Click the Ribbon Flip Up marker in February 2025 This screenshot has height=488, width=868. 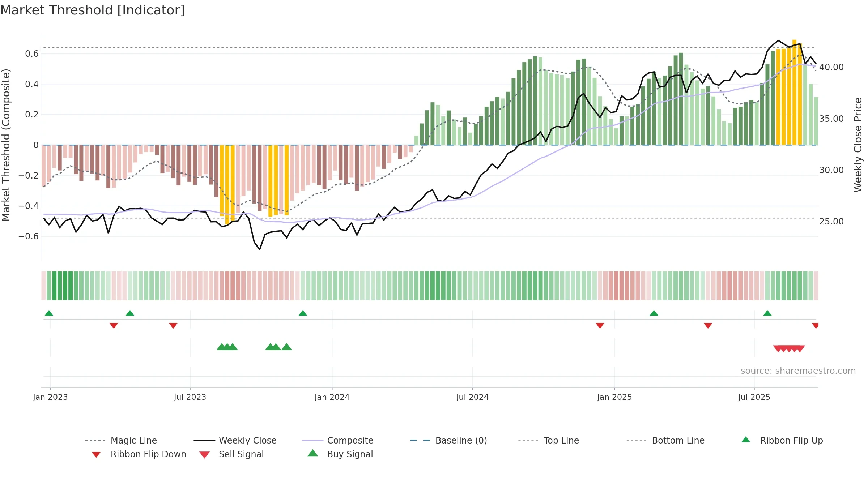[x=654, y=313]
